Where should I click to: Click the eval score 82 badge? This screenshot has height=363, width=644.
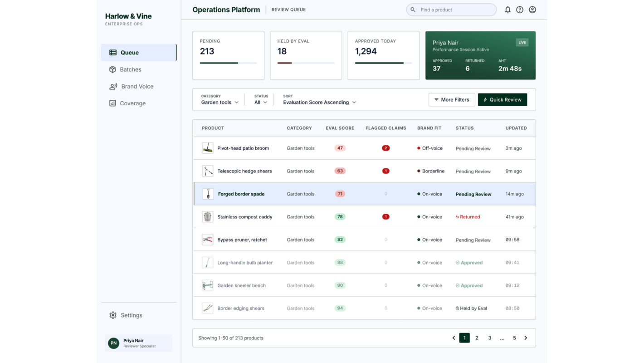[340, 240]
